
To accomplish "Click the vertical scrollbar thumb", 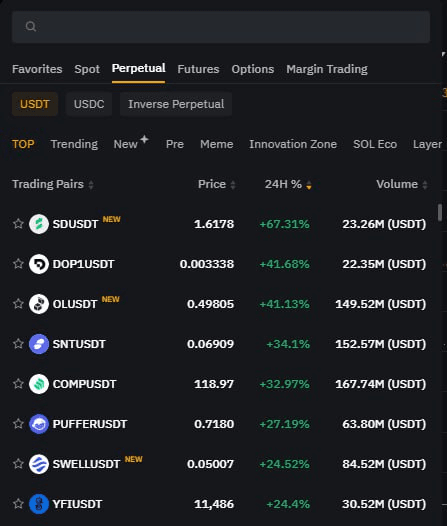I will 440,212.
